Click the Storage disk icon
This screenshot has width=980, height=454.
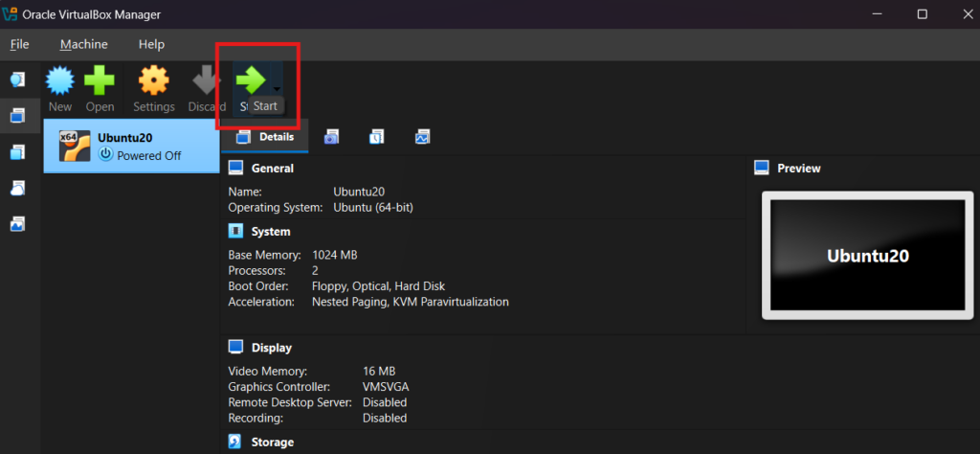pyautogui.click(x=235, y=442)
